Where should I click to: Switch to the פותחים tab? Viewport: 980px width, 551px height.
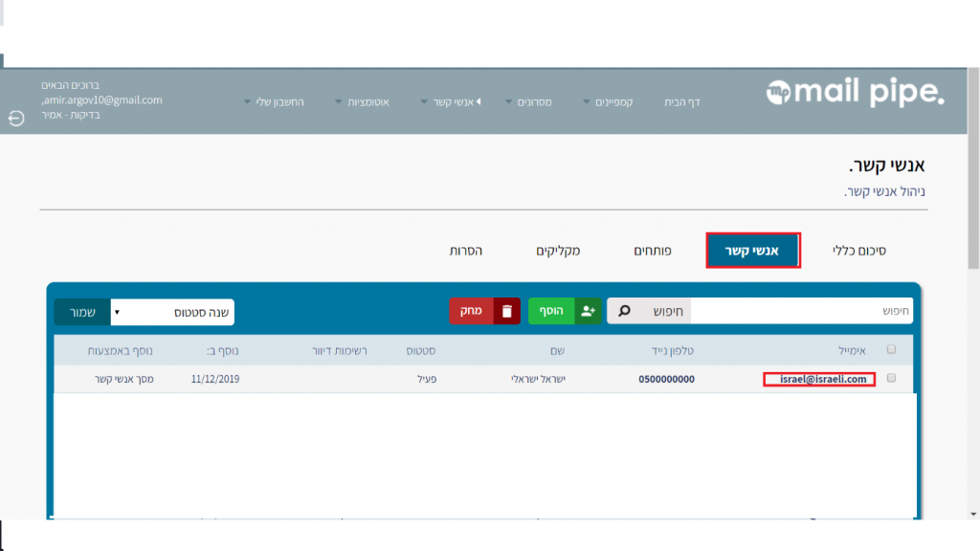(653, 251)
